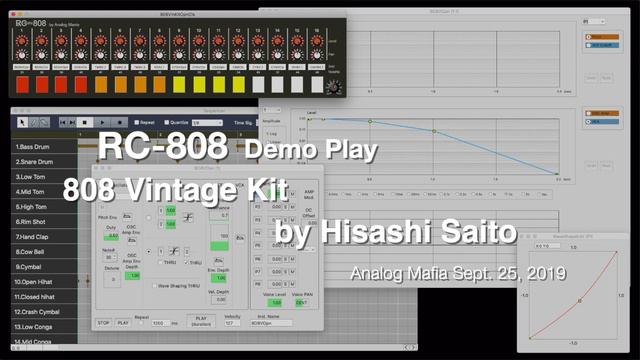Click the PLAY (duration) button in the editor
The width and height of the screenshot is (640, 360).
[201, 321]
